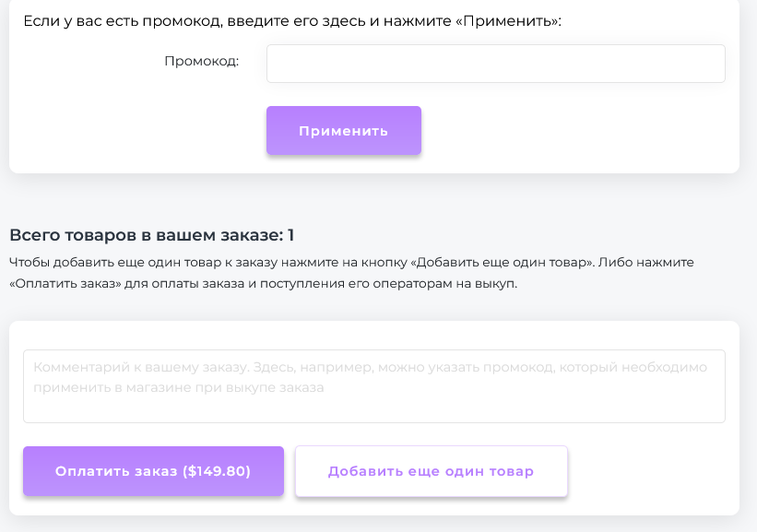Screen dimensions: 757x532
Task: Click the item count number 1 in the heading
Action: 290,235
